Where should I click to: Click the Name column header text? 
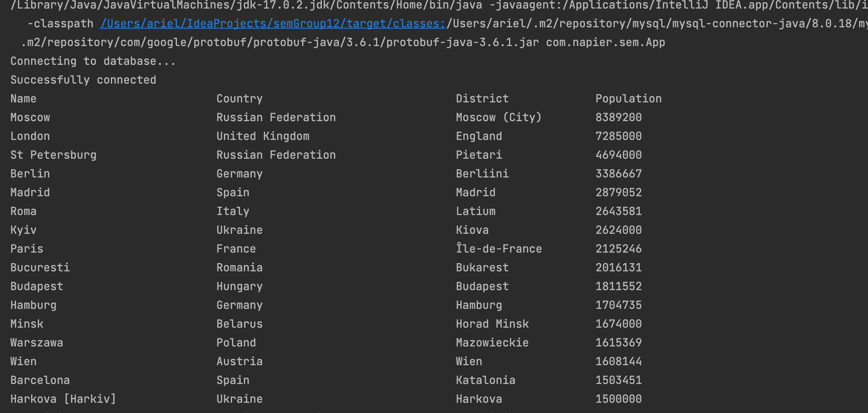click(23, 99)
